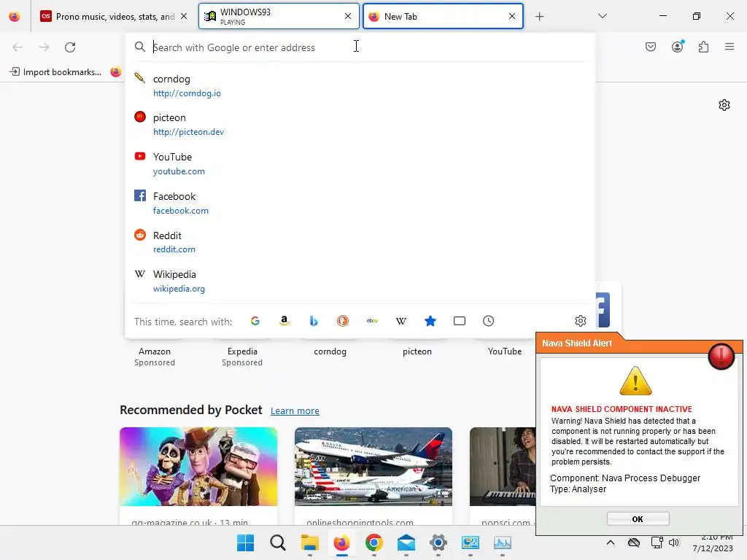Select the picteon suggestion

coord(360,125)
